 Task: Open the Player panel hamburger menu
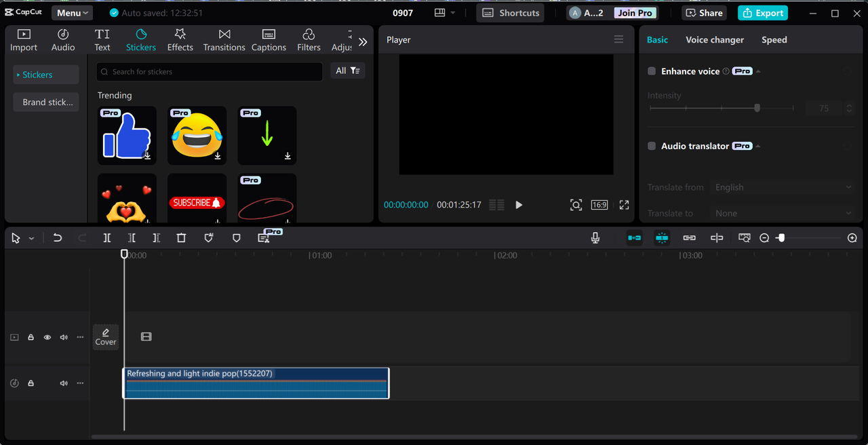[618, 39]
